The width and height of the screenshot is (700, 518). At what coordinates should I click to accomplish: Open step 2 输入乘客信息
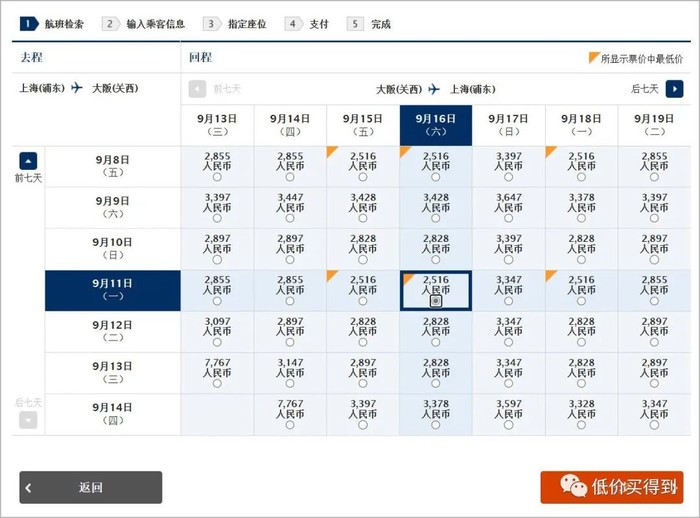pos(144,23)
